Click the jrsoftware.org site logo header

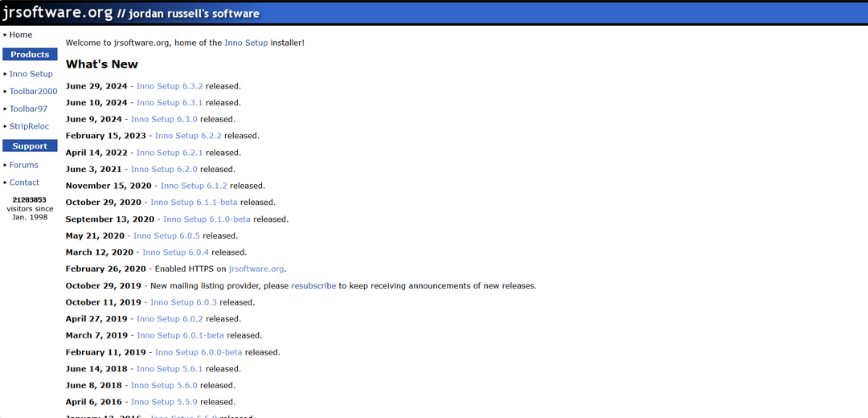pos(56,13)
